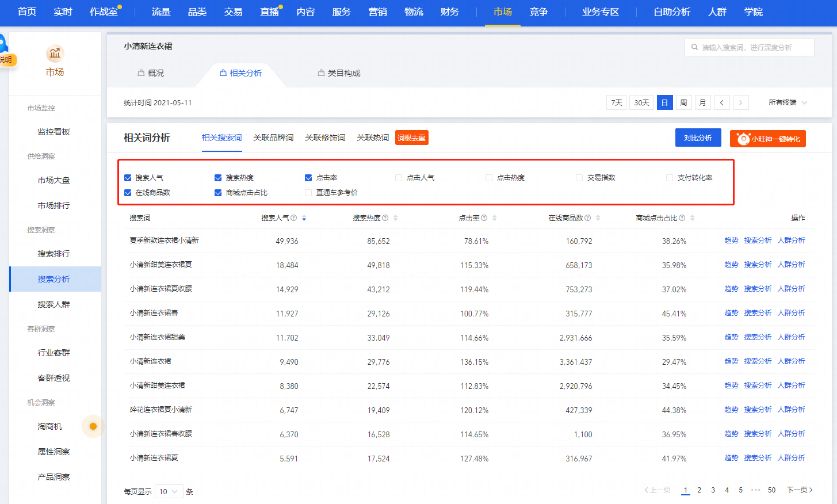Select the 月 period button
The height and width of the screenshot is (504, 837).
coord(703,102)
